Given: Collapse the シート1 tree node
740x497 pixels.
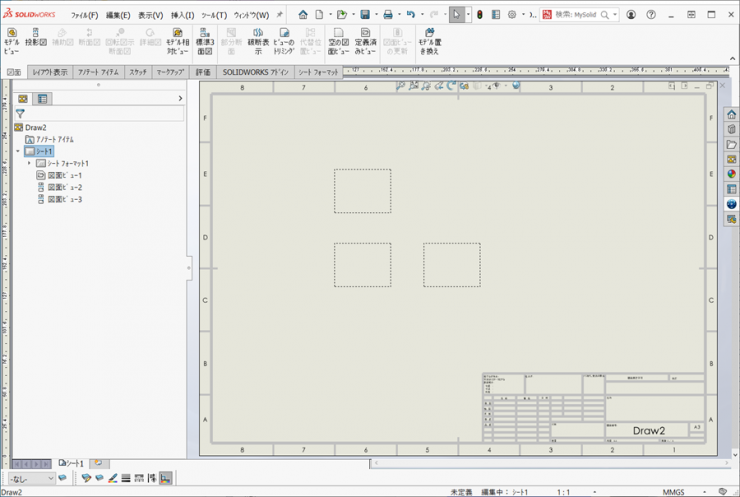Looking at the screenshot, I should click(x=18, y=151).
